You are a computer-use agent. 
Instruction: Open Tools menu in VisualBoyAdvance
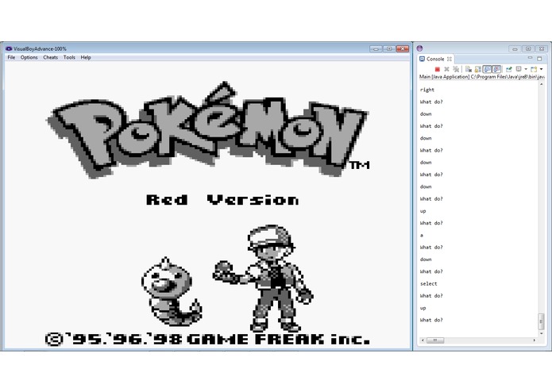click(x=69, y=57)
